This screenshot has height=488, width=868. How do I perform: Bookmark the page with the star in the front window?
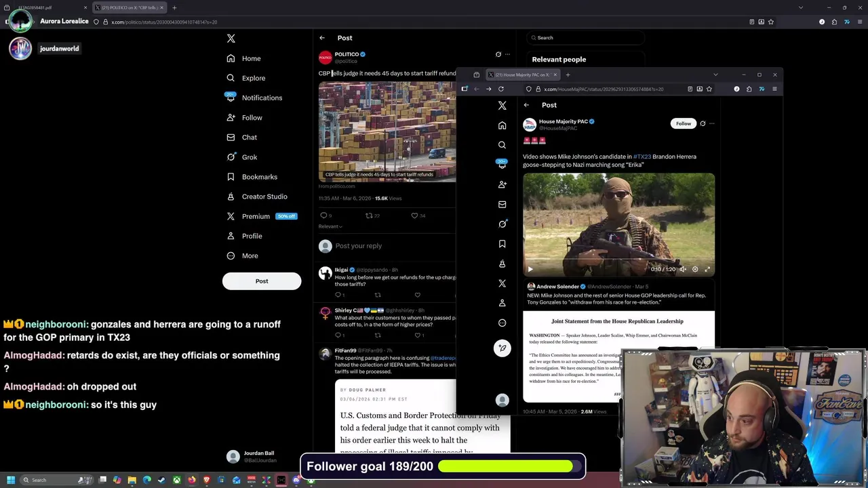709,89
